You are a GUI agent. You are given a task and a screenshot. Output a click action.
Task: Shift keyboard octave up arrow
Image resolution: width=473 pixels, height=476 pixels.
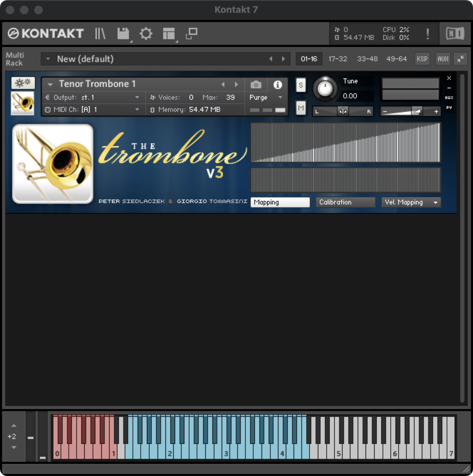[x=13, y=426]
